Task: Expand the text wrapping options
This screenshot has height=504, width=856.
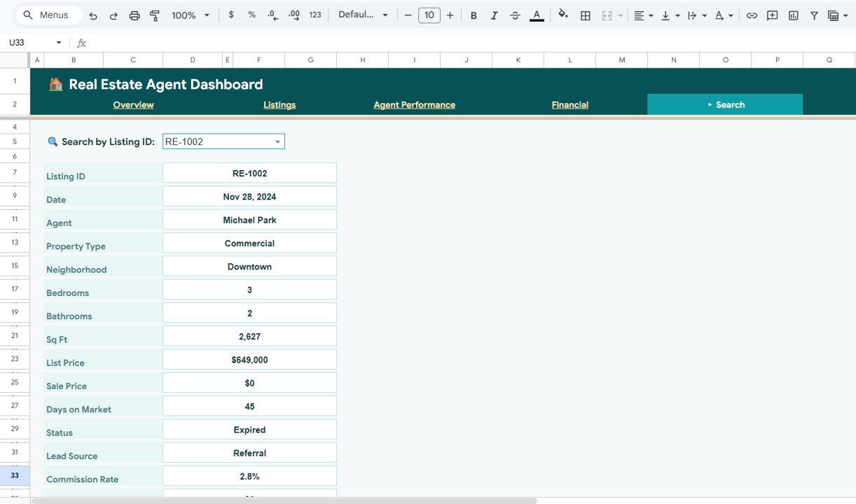Action: (705, 15)
